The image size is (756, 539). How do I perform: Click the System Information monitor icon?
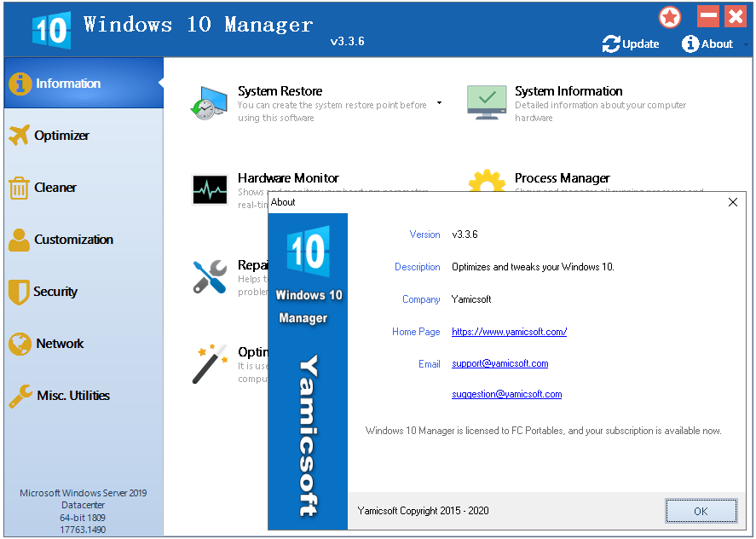(487, 102)
